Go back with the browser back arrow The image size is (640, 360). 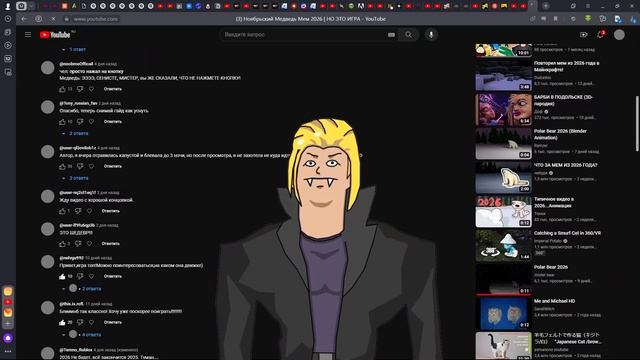(24, 19)
